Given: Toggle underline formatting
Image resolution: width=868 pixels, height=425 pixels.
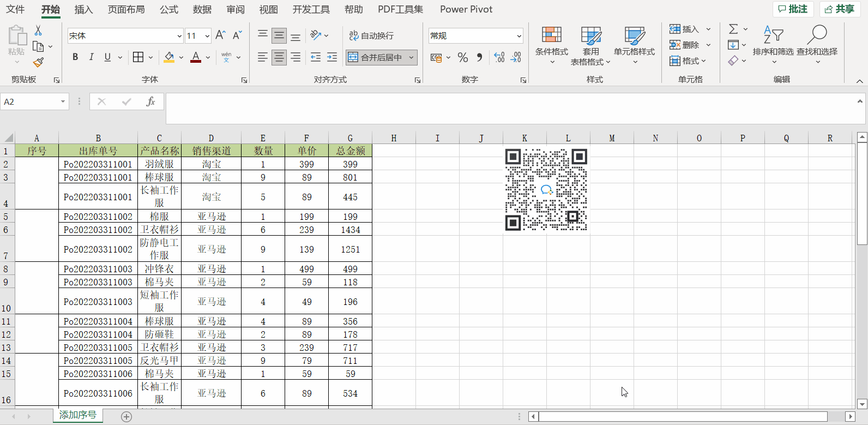Looking at the screenshot, I should 107,57.
